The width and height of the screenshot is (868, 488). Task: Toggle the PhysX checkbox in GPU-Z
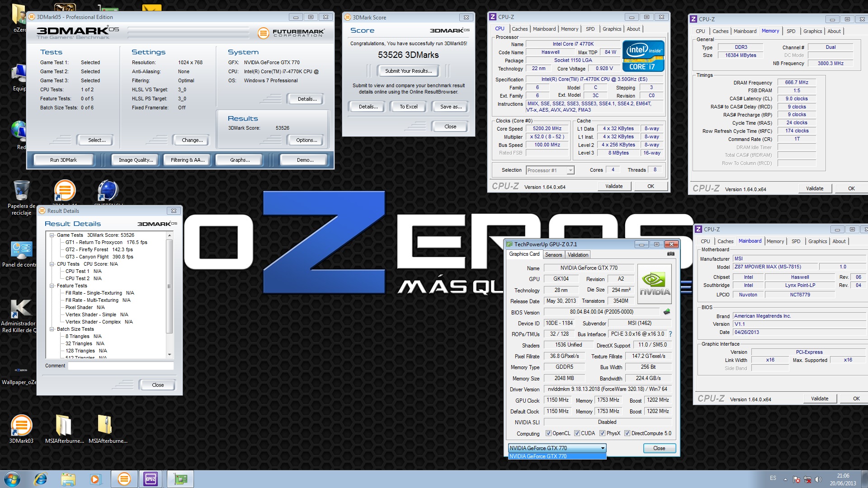602,433
